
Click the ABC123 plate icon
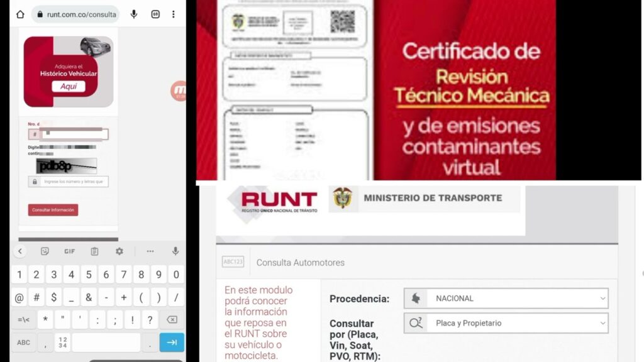233,262
